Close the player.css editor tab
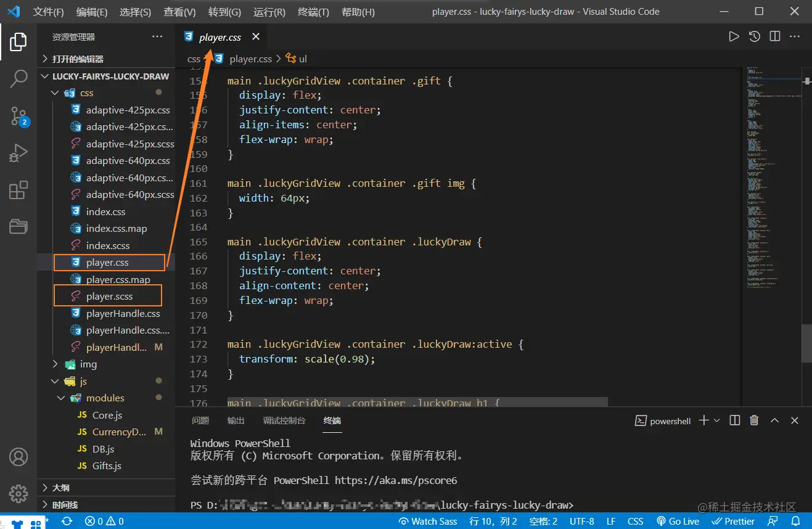The height and width of the screenshot is (529, 812). (x=256, y=37)
